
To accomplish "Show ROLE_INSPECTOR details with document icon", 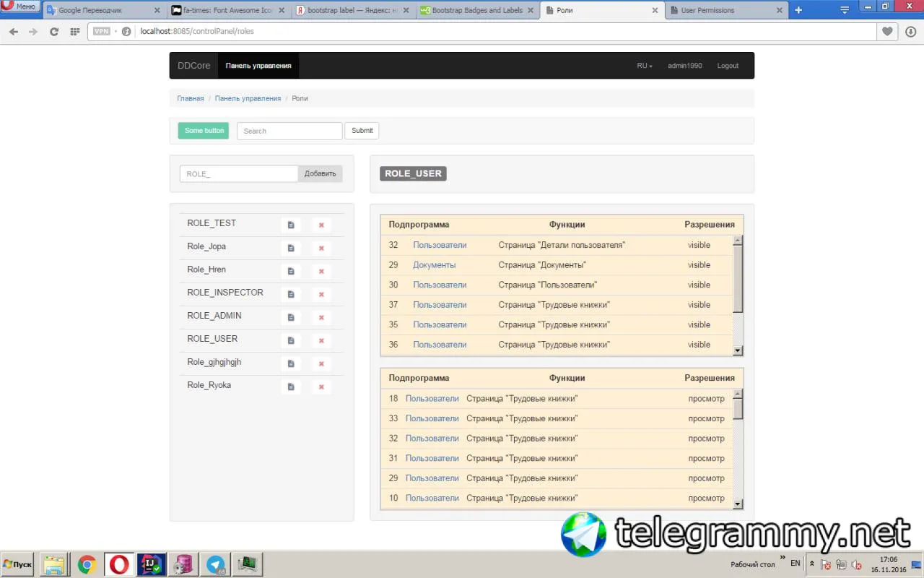I will point(291,294).
